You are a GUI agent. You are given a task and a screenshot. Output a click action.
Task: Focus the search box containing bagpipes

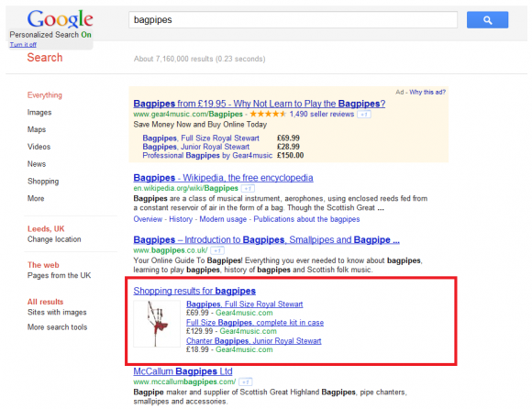click(x=293, y=20)
